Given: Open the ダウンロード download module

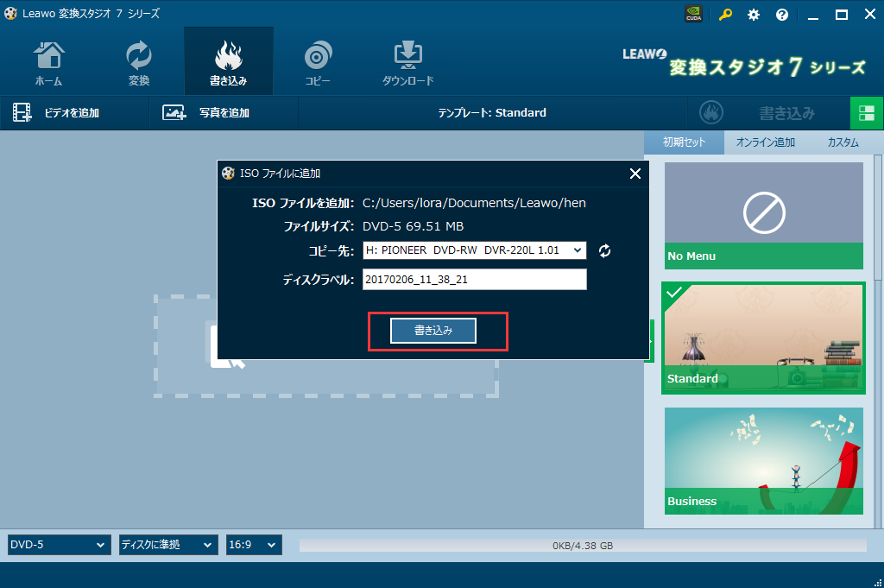Looking at the screenshot, I should coord(407,62).
